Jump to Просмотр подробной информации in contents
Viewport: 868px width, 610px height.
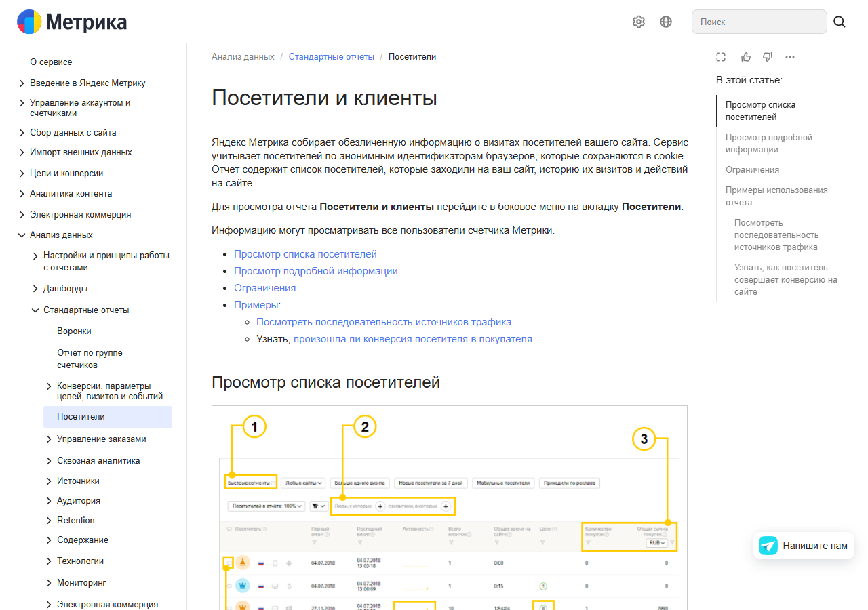[769, 144]
